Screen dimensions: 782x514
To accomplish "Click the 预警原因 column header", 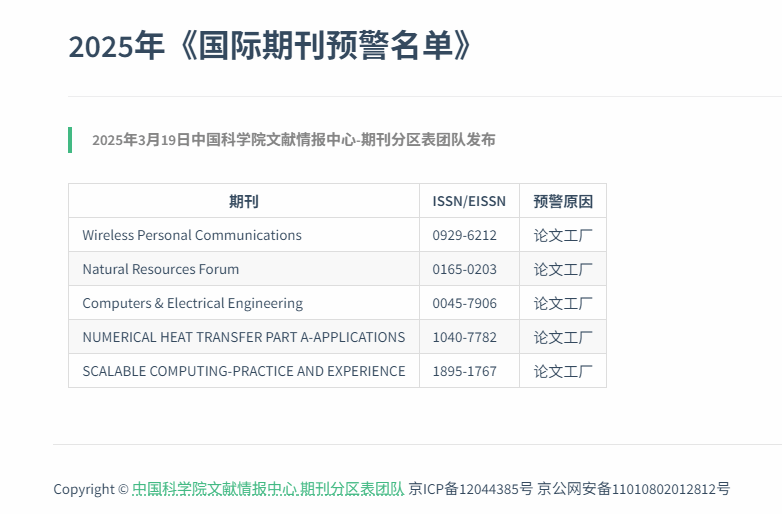I will (x=563, y=201).
